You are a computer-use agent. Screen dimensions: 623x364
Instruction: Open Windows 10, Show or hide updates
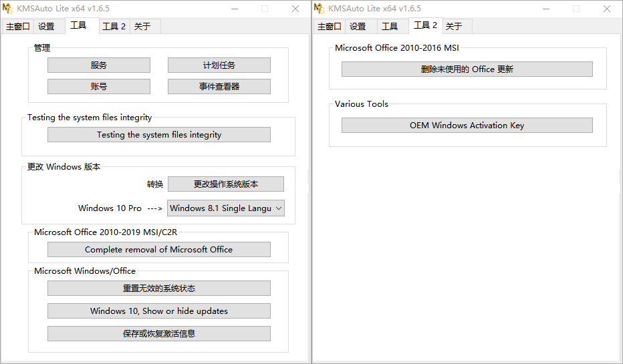159,311
